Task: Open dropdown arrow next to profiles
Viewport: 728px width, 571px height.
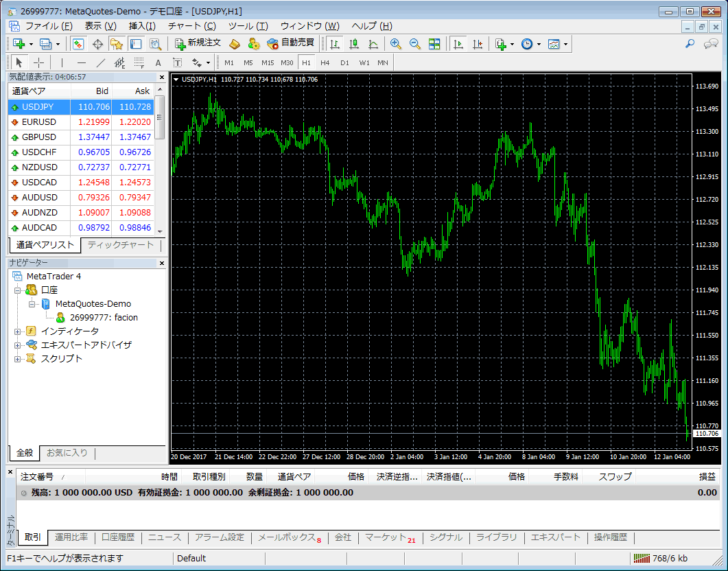Action: click(58, 45)
